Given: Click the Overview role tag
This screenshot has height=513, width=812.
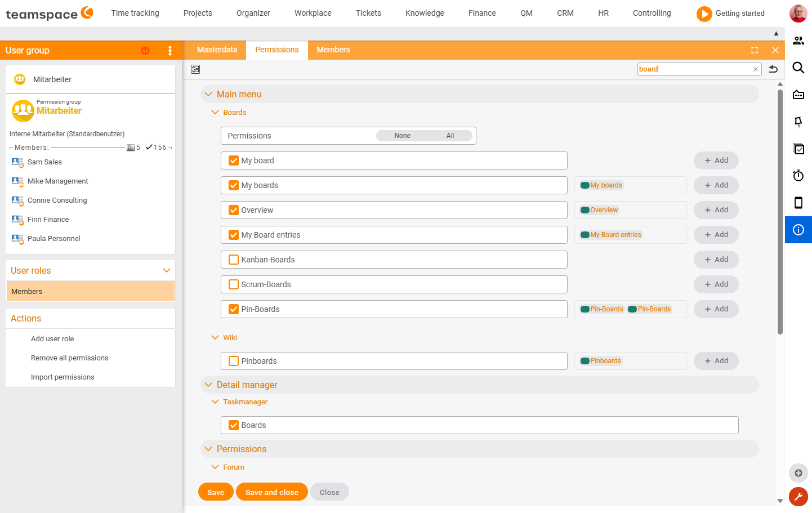Looking at the screenshot, I should coord(599,210).
